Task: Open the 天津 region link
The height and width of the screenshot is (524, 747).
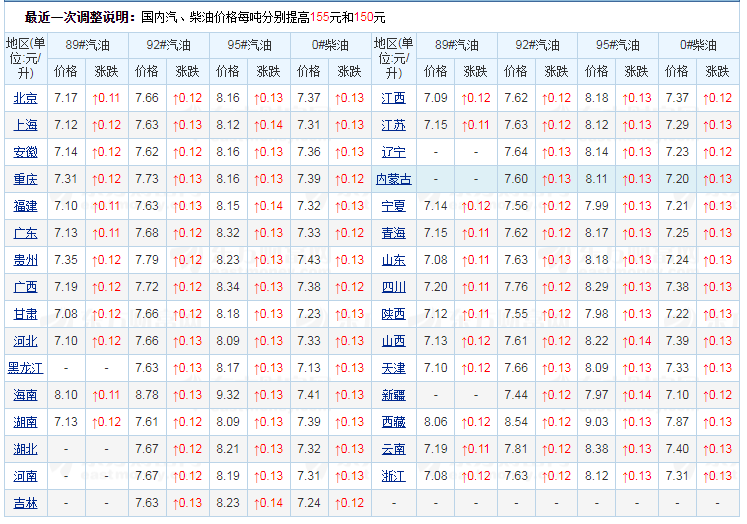Action: coord(394,368)
